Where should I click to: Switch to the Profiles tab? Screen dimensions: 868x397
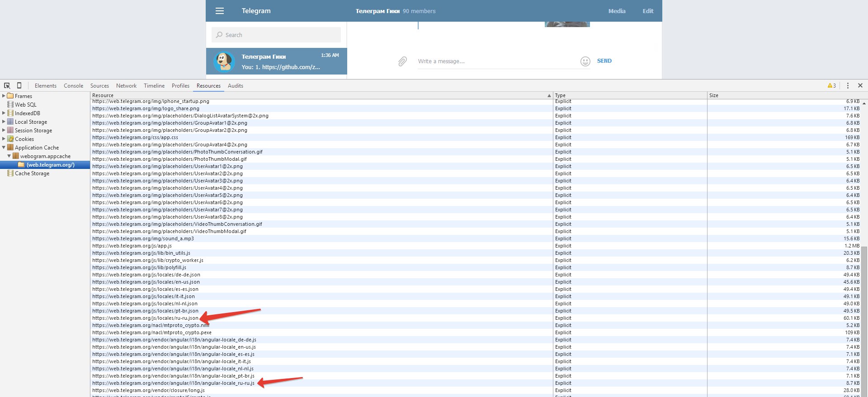click(x=180, y=86)
